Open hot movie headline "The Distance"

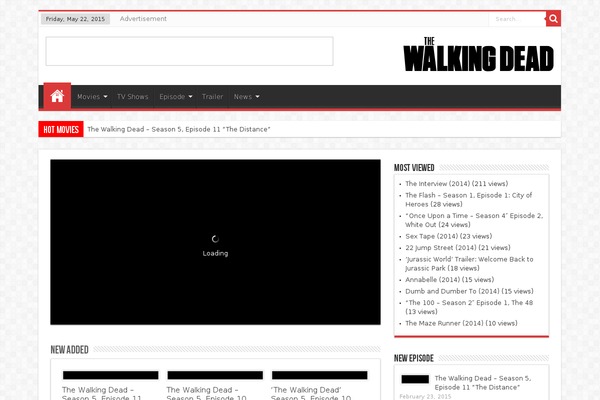179,129
